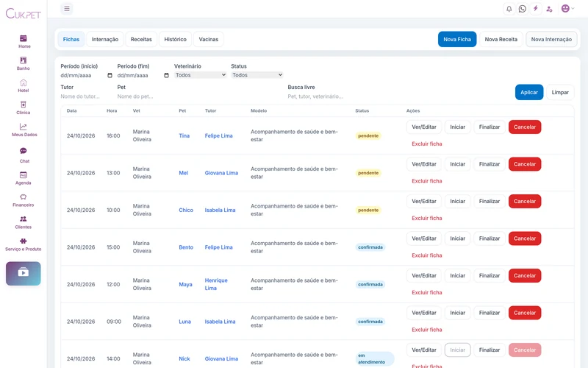Focus the Busca livre search field
The width and height of the screenshot is (588, 368).
[398, 96]
